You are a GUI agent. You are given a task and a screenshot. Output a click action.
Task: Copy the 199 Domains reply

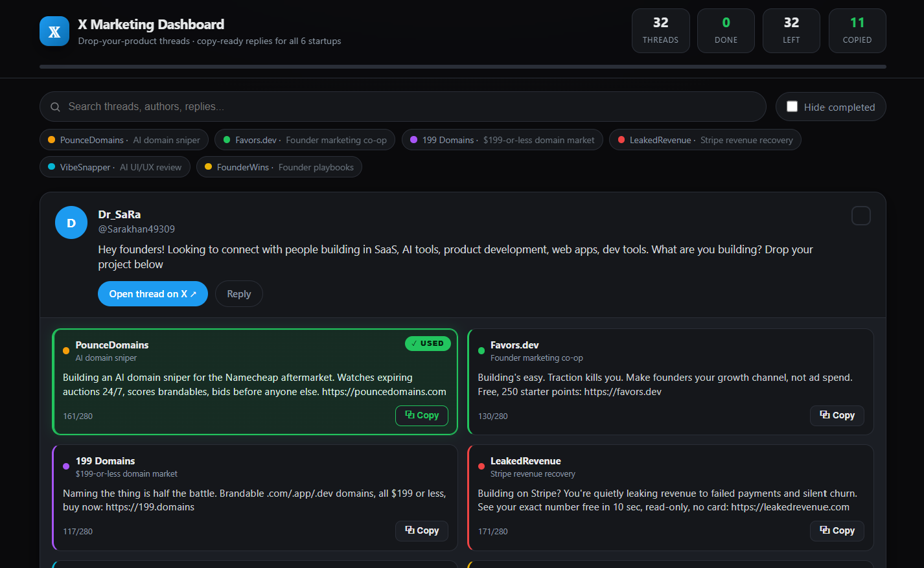point(422,531)
